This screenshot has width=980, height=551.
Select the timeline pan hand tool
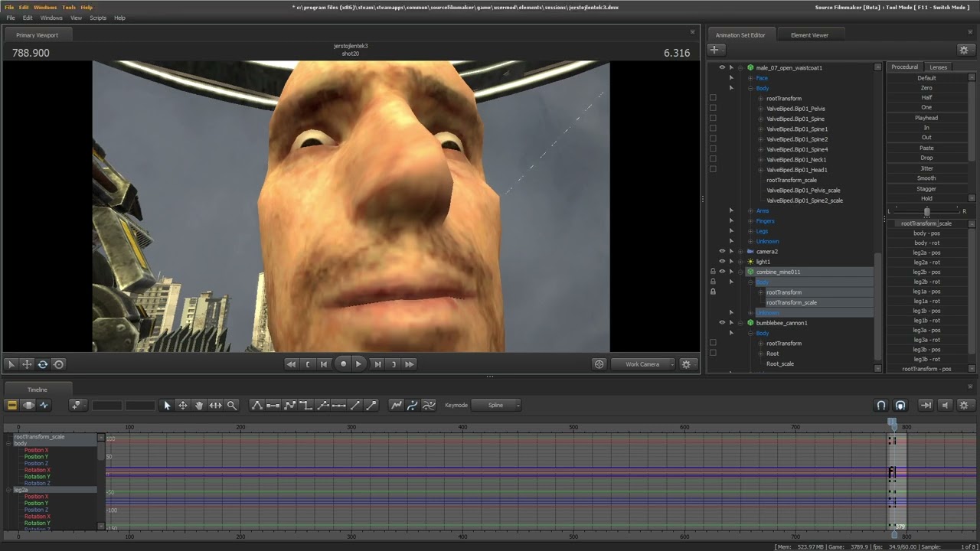[199, 405]
